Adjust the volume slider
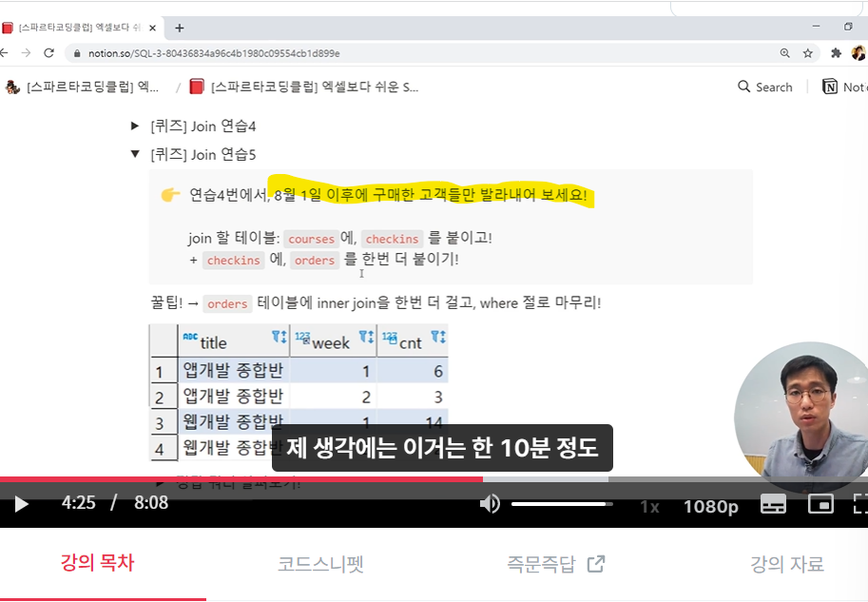This screenshot has height=602, width=868. [562, 504]
